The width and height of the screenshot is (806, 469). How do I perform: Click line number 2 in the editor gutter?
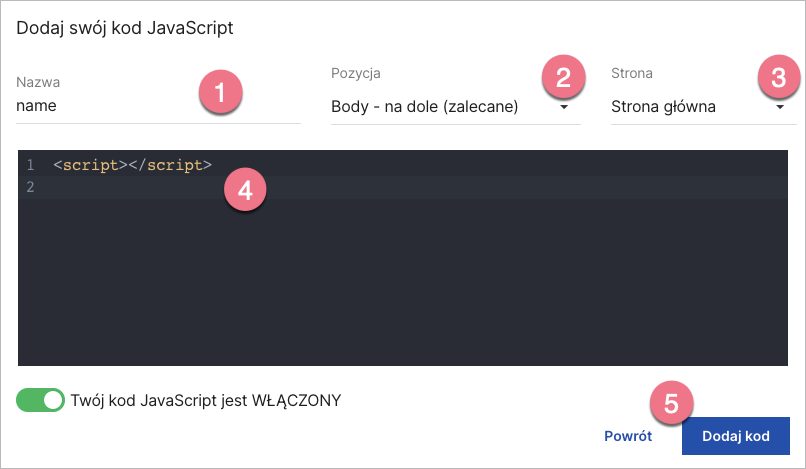pos(31,187)
